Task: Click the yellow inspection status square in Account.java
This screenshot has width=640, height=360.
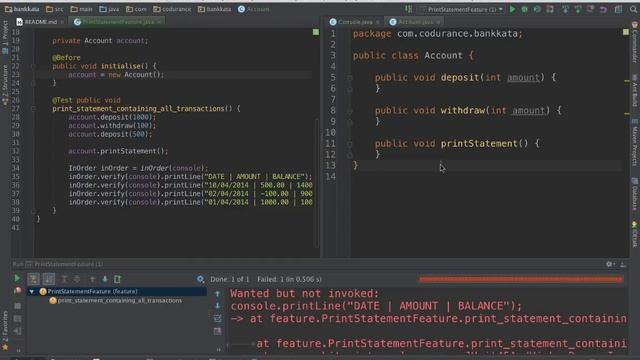Action: [626, 32]
